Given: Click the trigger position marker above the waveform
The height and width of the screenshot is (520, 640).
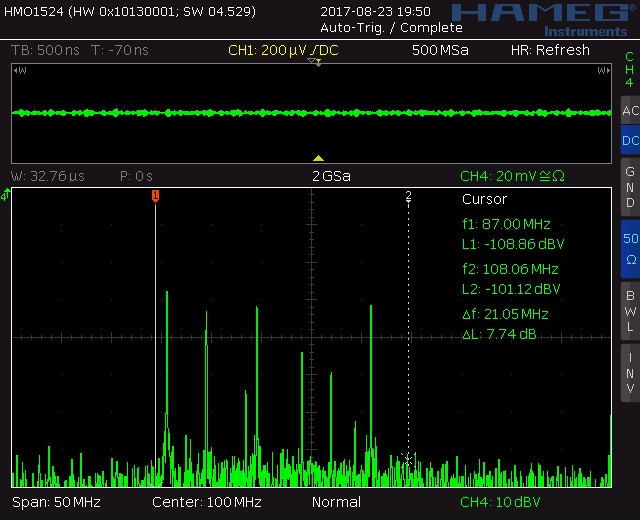Looking at the screenshot, I should 315,62.
